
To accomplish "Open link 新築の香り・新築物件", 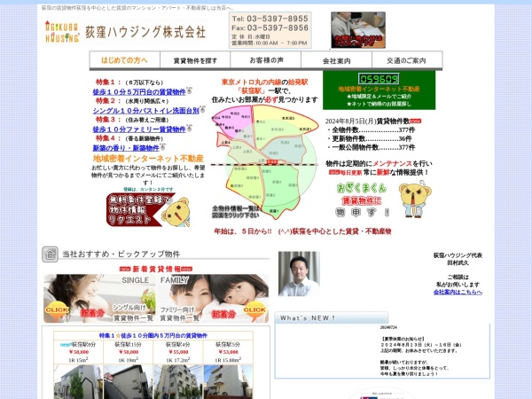I will tap(126, 148).
